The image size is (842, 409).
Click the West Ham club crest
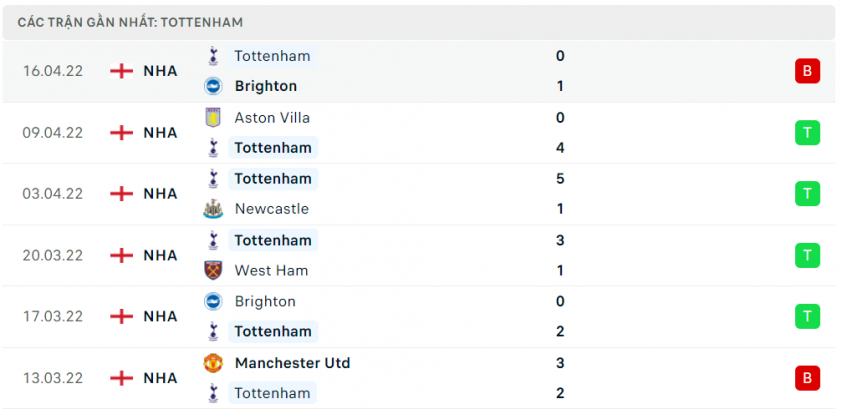click(213, 270)
